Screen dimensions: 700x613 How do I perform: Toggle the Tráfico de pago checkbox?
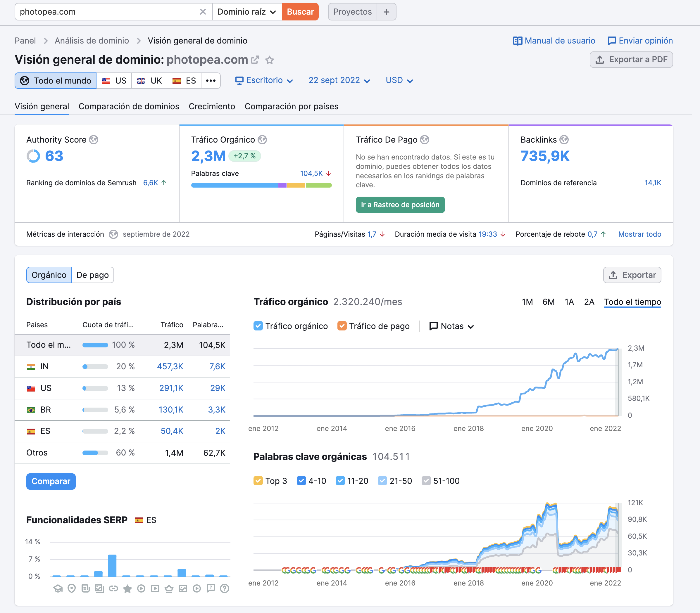[342, 326]
